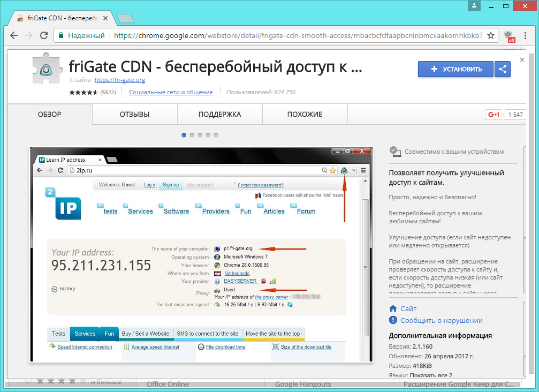Click the browser back arrow button
This screenshot has height=392, width=539.
click(14, 36)
